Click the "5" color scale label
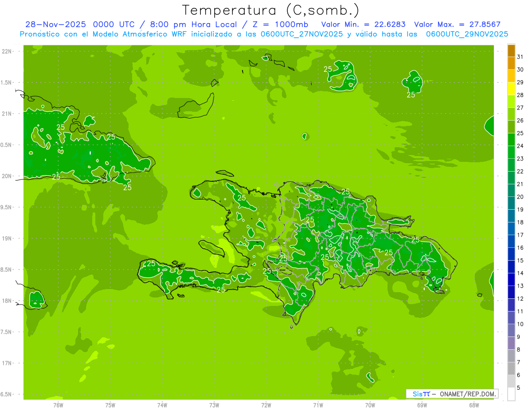Screen dimensions: 532x411 (x=519, y=388)
